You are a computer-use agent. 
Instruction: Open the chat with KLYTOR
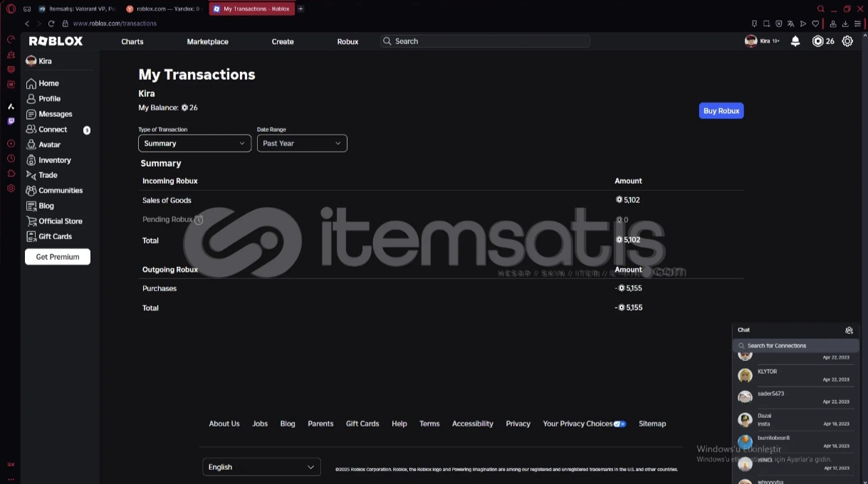pos(794,375)
